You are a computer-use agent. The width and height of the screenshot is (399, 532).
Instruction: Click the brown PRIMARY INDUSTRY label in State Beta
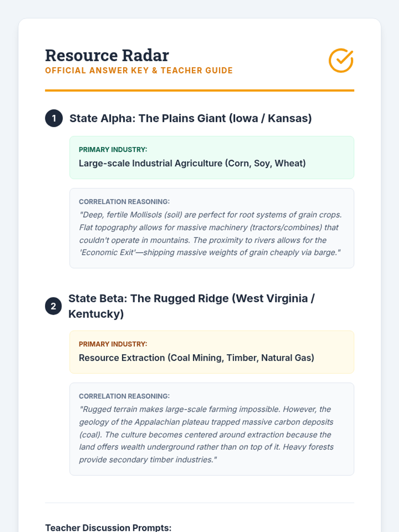click(x=113, y=344)
